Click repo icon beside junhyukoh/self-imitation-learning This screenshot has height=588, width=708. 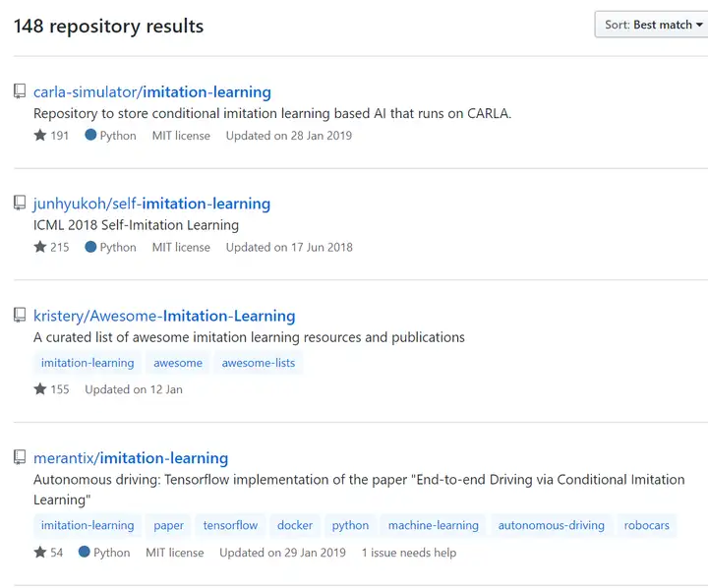[x=20, y=204]
